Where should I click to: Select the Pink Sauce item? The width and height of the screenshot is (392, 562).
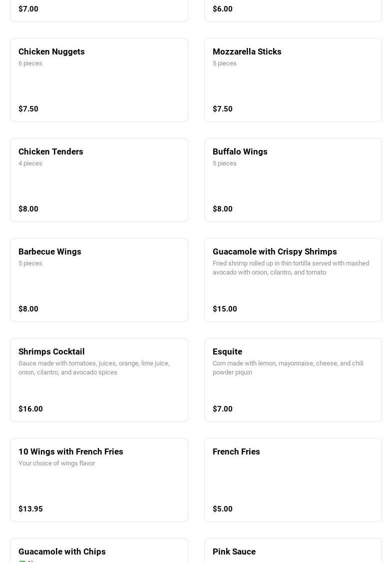point(293,550)
